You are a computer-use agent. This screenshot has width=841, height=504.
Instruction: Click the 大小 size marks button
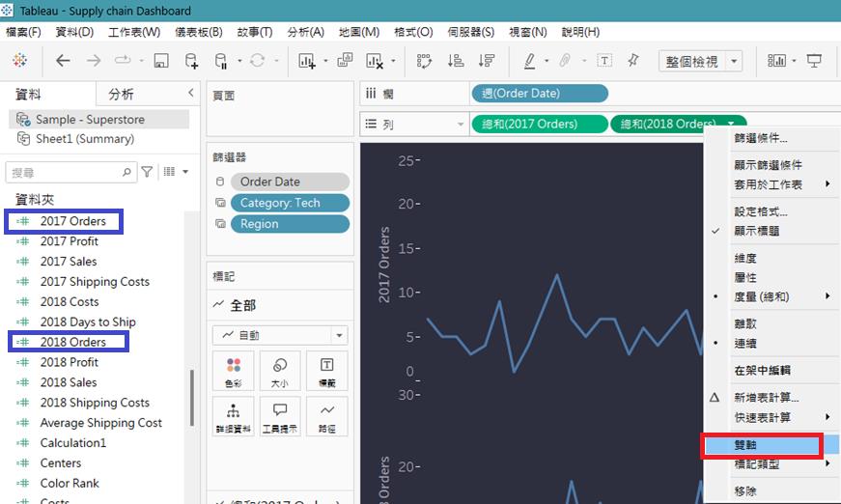(x=279, y=372)
